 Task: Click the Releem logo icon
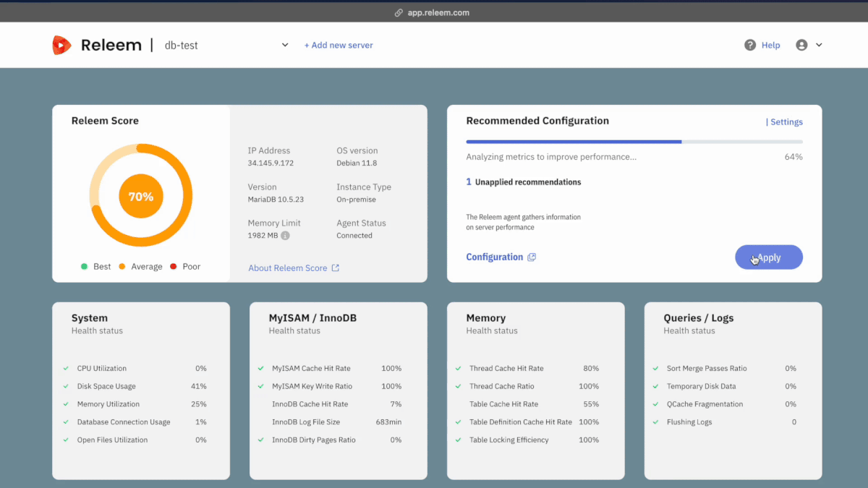coord(62,44)
